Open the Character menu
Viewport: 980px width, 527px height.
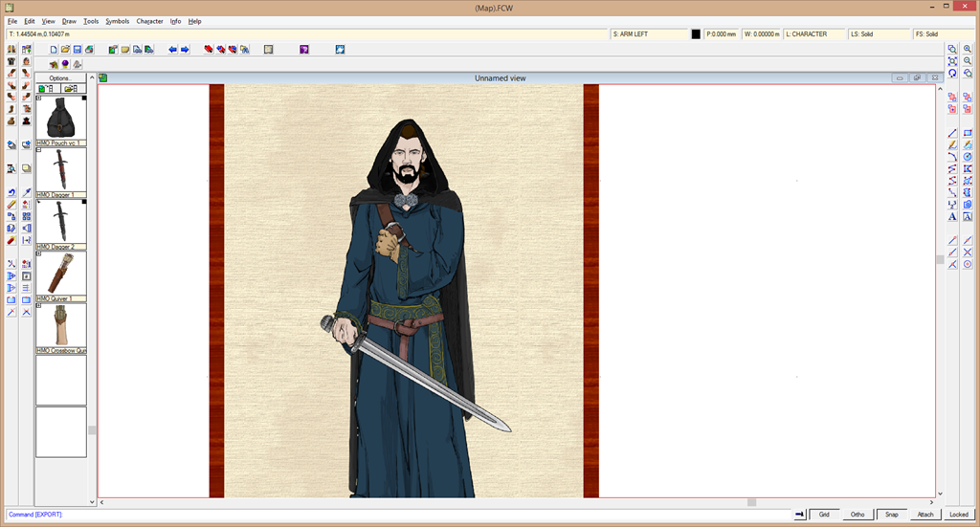(149, 21)
